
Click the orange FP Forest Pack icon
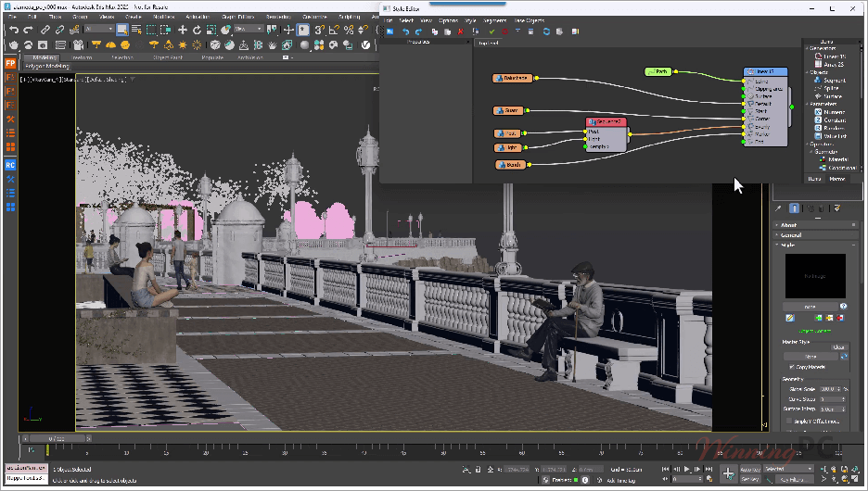[x=10, y=63]
